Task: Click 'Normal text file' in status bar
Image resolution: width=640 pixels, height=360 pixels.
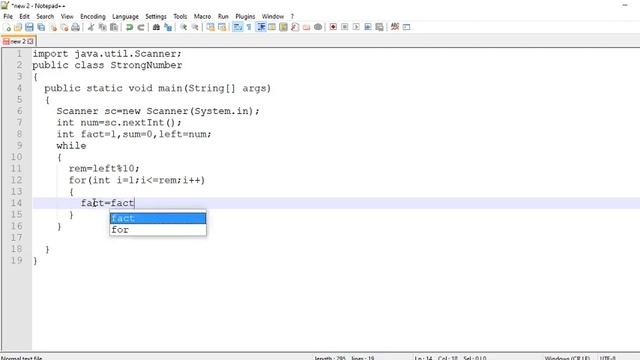Action: tap(22, 358)
